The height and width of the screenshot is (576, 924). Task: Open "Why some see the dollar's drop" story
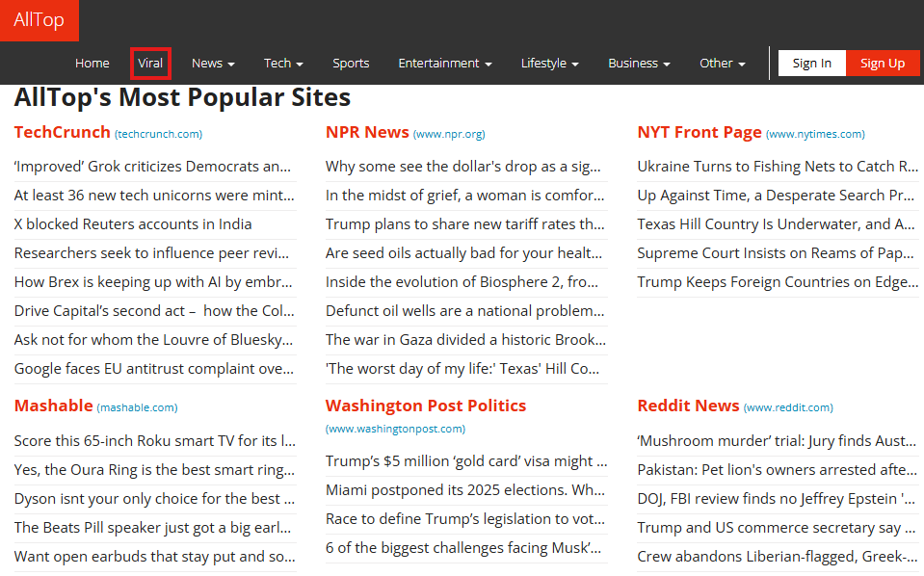[x=463, y=167]
